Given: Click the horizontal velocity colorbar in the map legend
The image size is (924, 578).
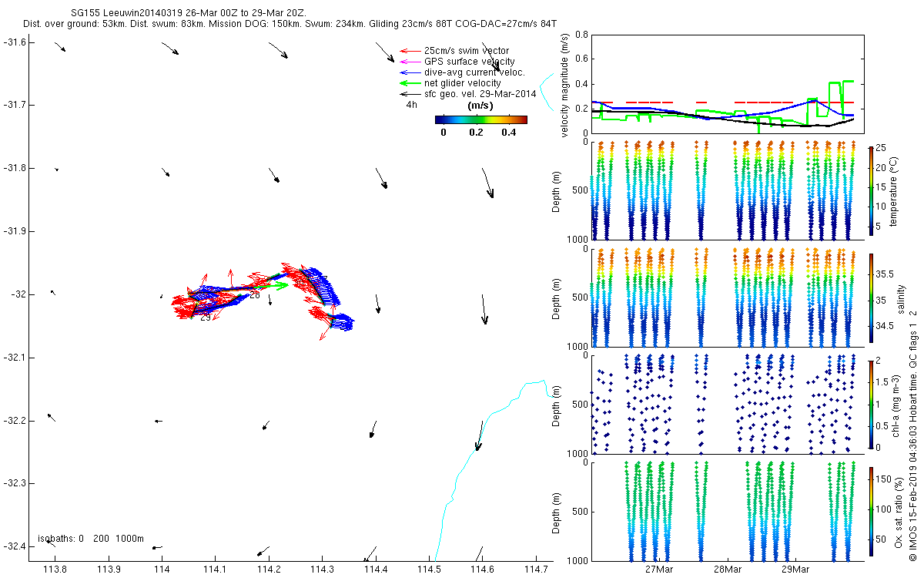Looking at the screenshot, I should 480,119.
